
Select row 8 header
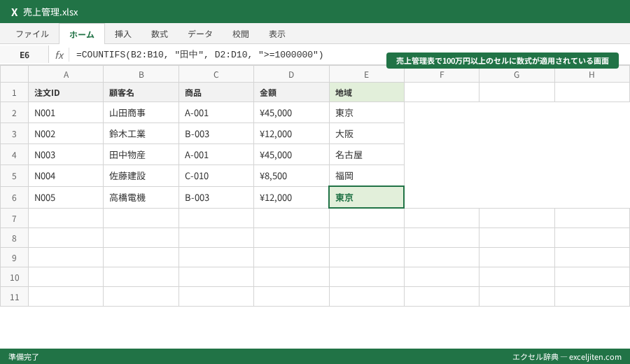click(14, 238)
